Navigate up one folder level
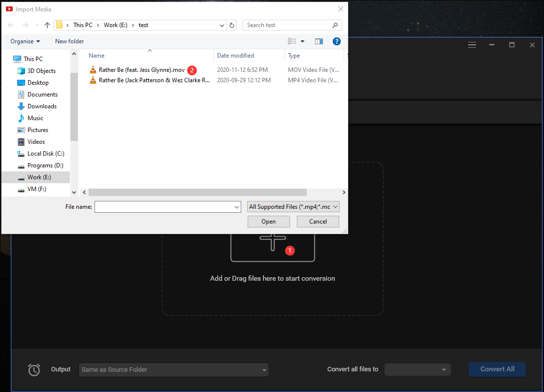 (x=47, y=25)
